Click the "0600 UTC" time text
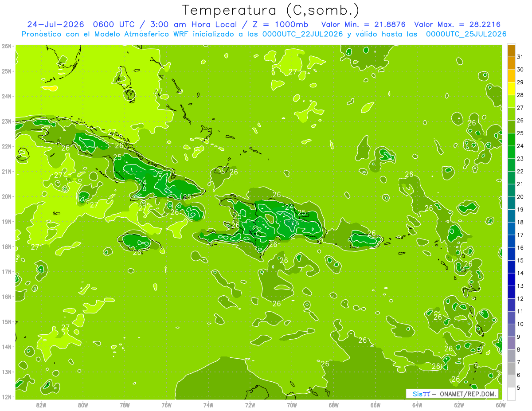The image size is (532, 411). point(113,24)
